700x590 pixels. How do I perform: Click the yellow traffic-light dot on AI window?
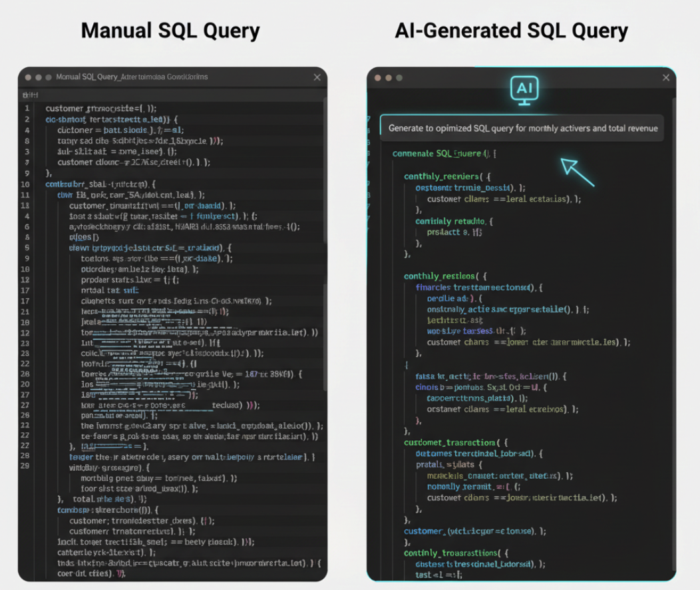point(388,77)
